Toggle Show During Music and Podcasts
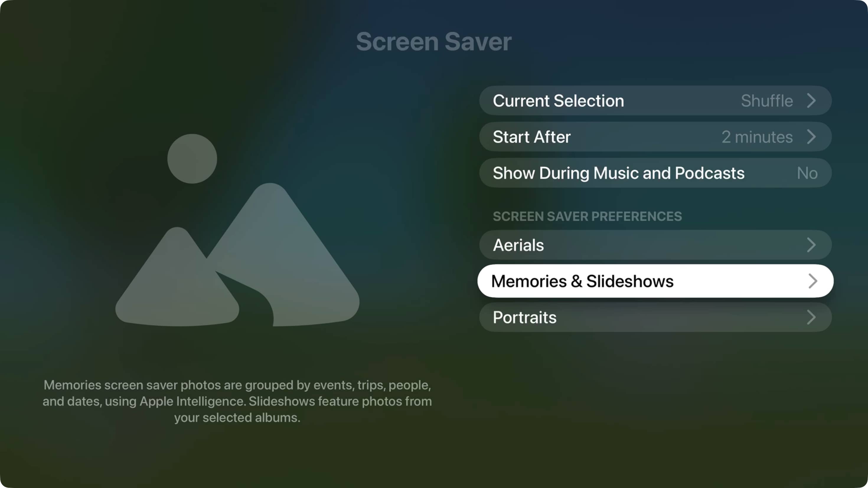The image size is (868, 488). (655, 173)
